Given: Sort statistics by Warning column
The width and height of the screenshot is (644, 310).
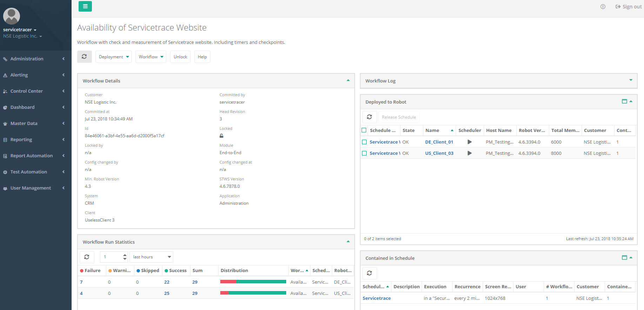Looking at the screenshot, I should coord(120,270).
